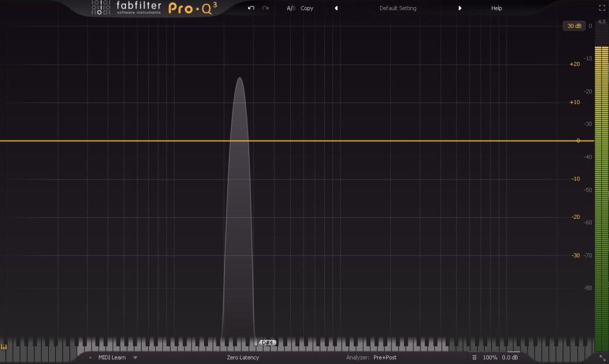Open the Help menu

[497, 8]
